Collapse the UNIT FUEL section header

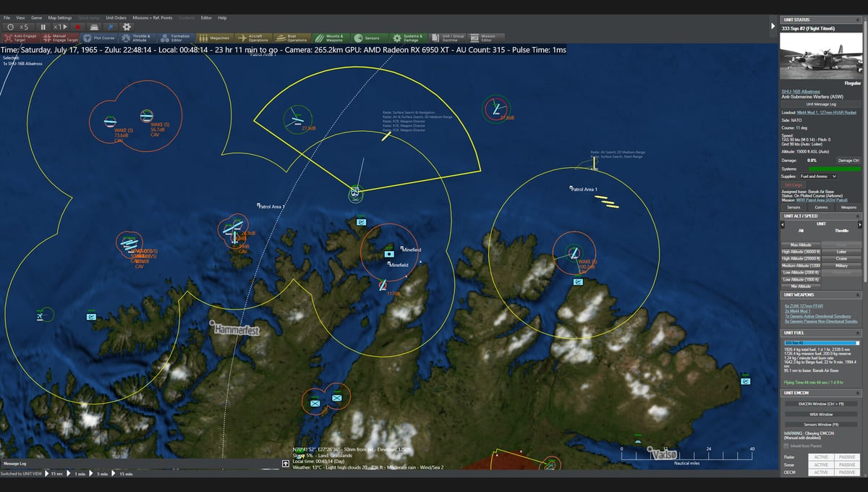click(858, 333)
